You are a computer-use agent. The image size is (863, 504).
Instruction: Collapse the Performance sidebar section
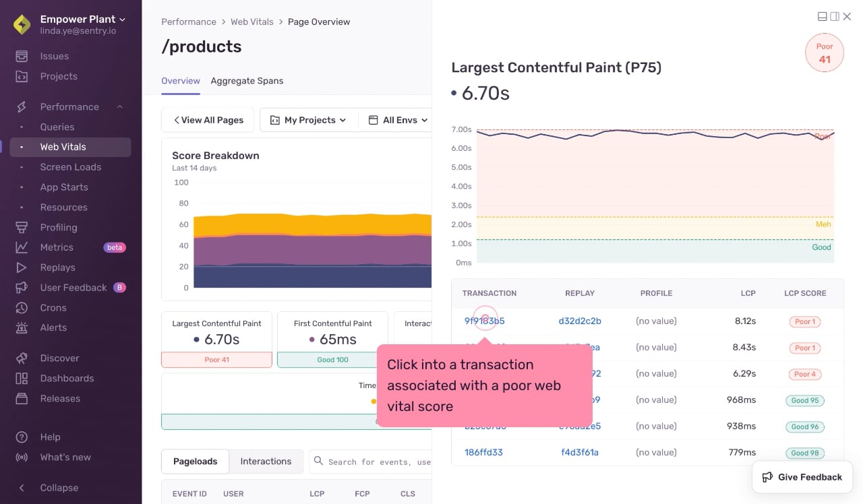120,106
